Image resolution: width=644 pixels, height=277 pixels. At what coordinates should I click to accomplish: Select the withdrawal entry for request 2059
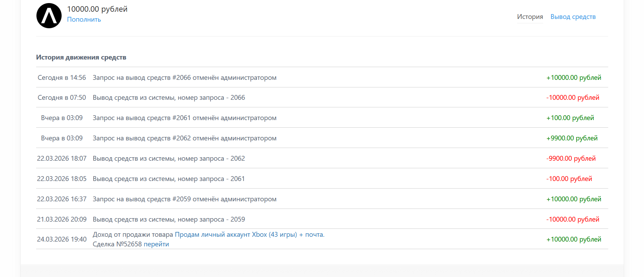[169, 220]
